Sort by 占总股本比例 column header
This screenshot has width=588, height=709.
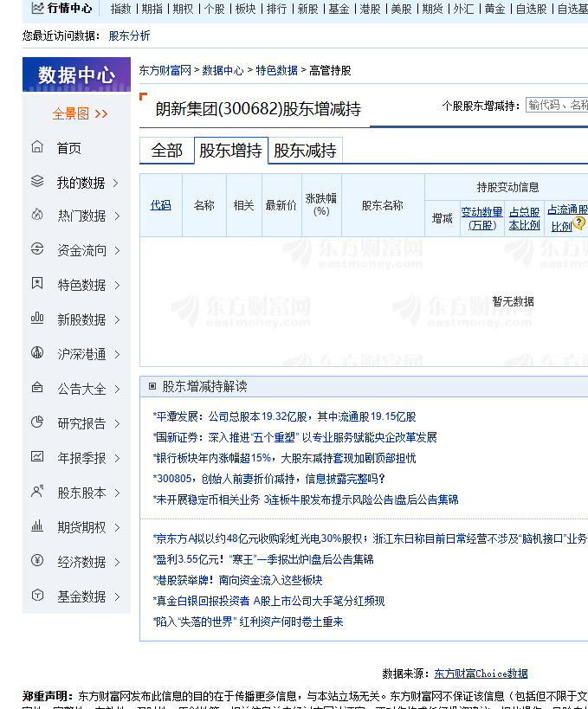click(524, 218)
